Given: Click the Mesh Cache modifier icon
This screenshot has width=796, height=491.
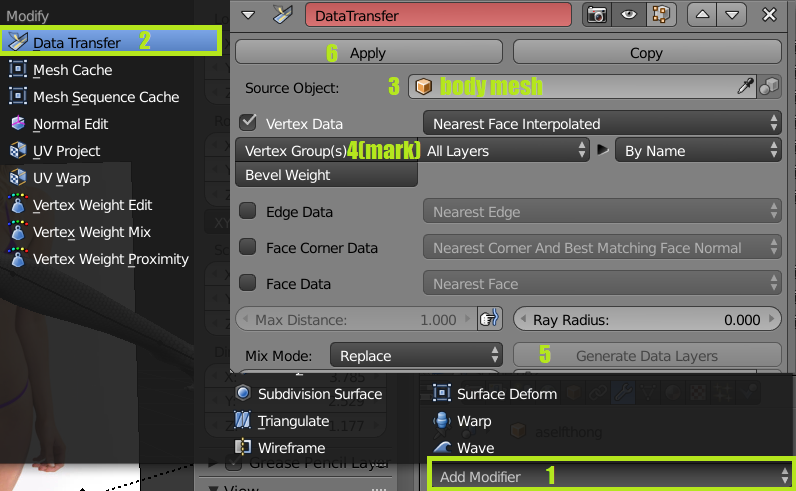Looking at the screenshot, I should (x=18, y=69).
